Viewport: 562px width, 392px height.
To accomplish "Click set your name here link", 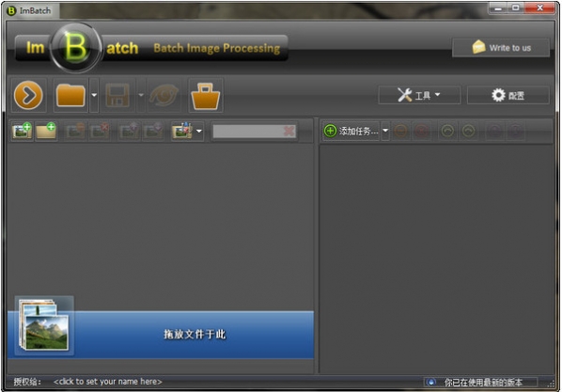I will point(107,382).
